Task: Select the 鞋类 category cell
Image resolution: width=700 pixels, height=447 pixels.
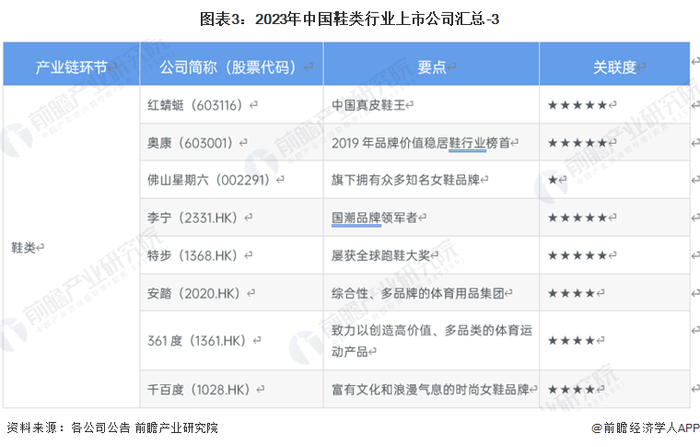Action: (71, 247)
